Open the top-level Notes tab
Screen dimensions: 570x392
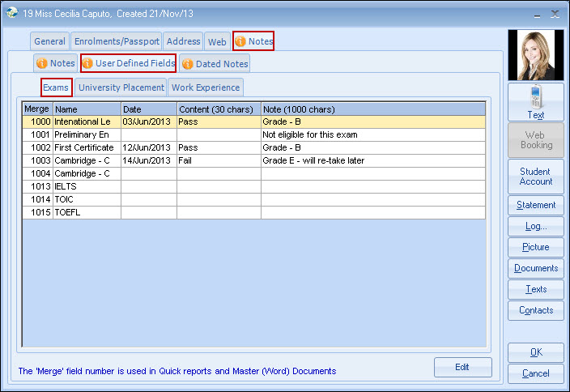tap(253, 41)
